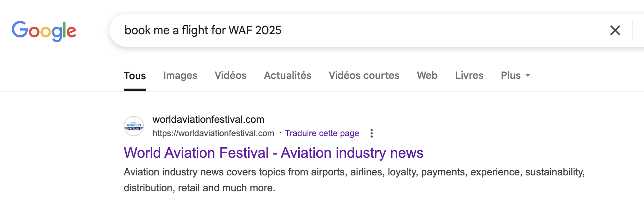Image resolution: width=644 pixels, height=206 pixels.
Task: Click the Google logo
Action: point(44,31)
